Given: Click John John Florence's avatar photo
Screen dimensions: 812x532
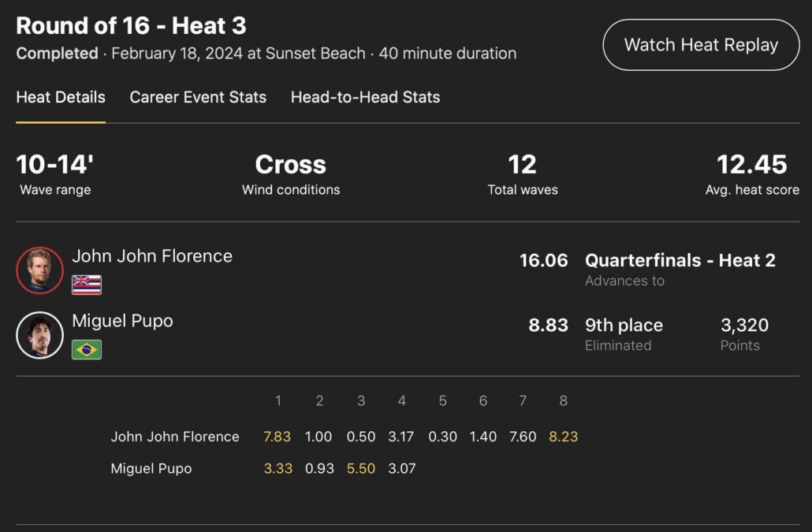Looking at the screenshot, I should coord(39,270).
